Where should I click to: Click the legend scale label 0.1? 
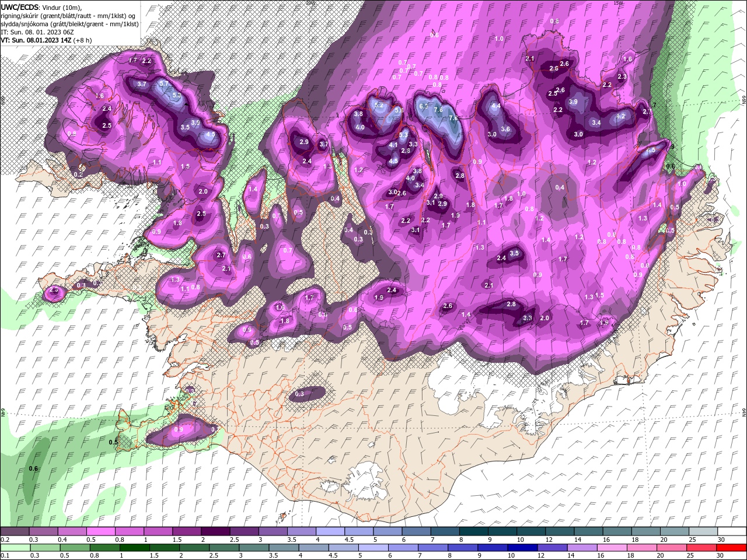tap(4, 556)
